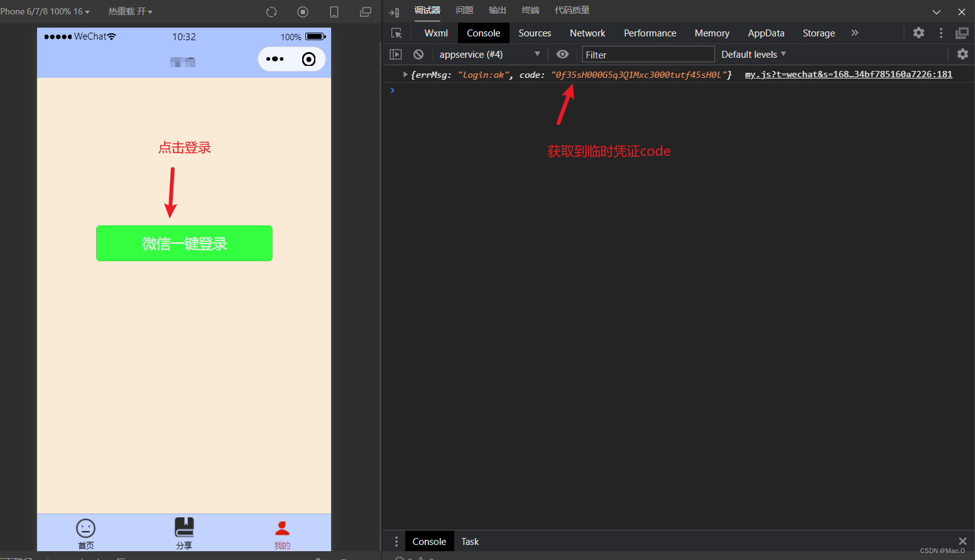975x560 pixels.
Task: Open mini program capsule three-dot menu
Action: click(275, 59)
